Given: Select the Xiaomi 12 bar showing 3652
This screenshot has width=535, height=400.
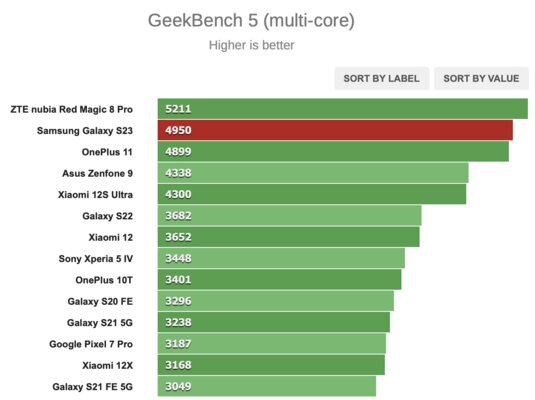Looking at the screenshot, I should coord(289,237).
